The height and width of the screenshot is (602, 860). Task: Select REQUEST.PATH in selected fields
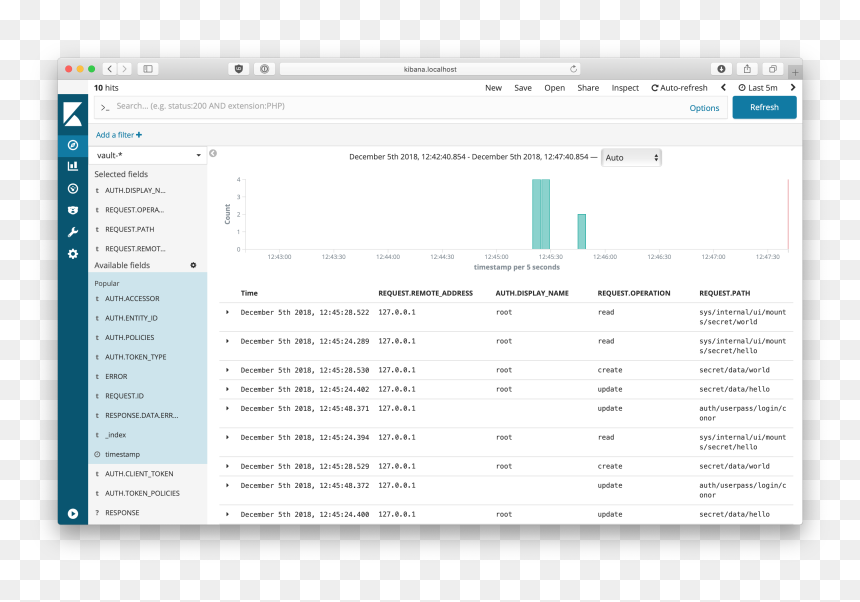tap(129, 230)
